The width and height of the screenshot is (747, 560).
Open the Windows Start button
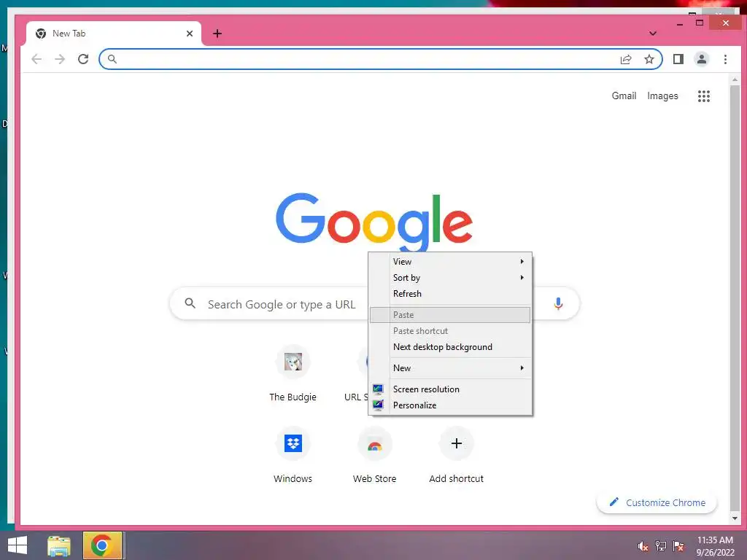pos(18,545)
